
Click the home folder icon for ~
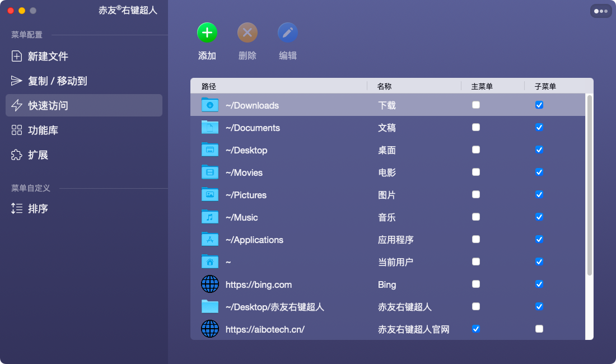[x=210, y=262]
